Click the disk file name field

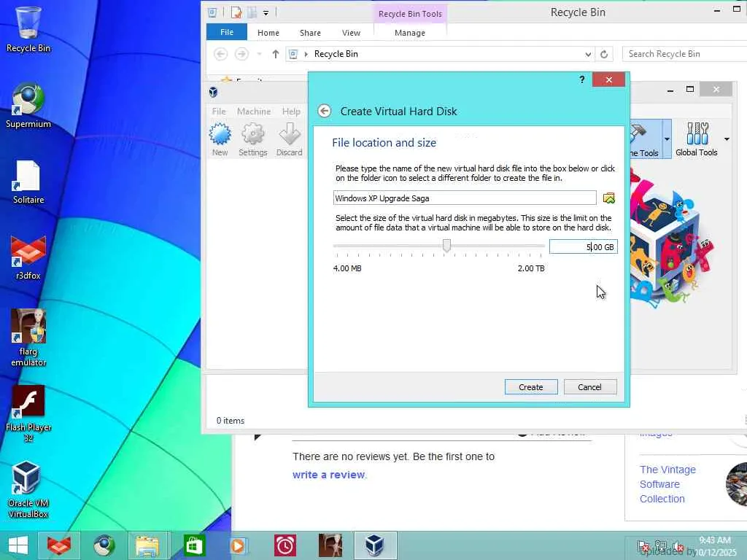(465, 198)
